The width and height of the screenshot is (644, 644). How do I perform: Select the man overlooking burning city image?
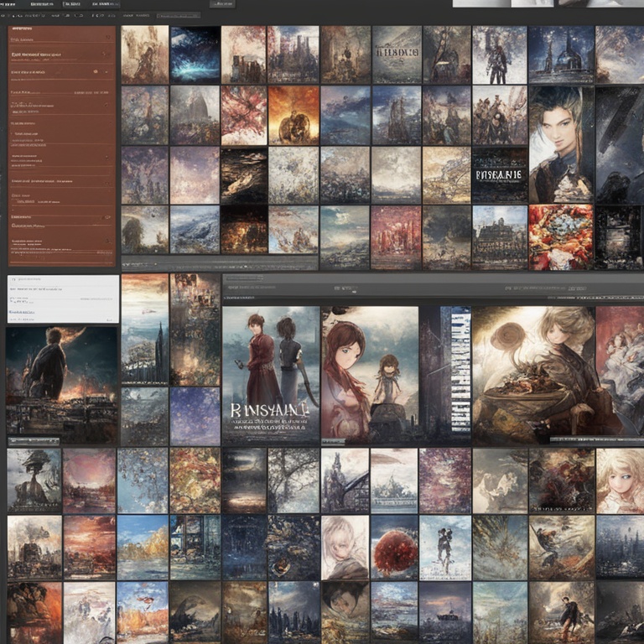(61, 384)
